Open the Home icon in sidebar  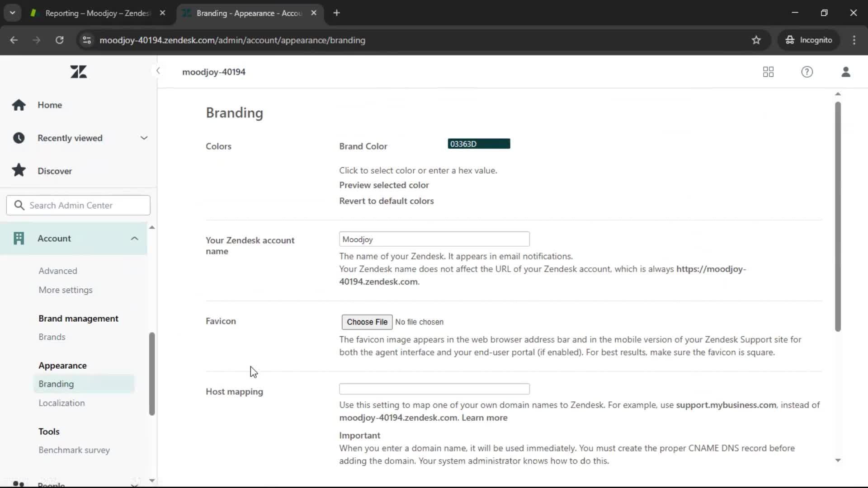[x=19, y=105]
